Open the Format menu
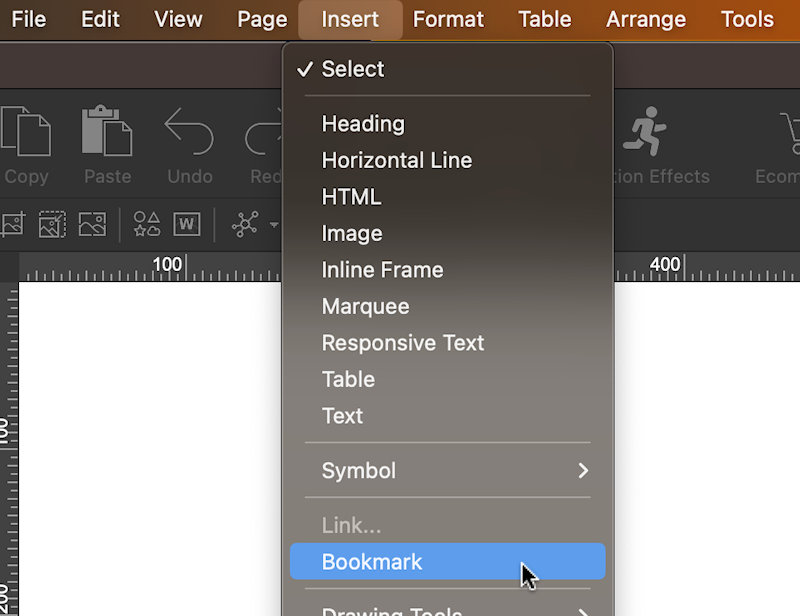800x616 pixels. [448, 19]
